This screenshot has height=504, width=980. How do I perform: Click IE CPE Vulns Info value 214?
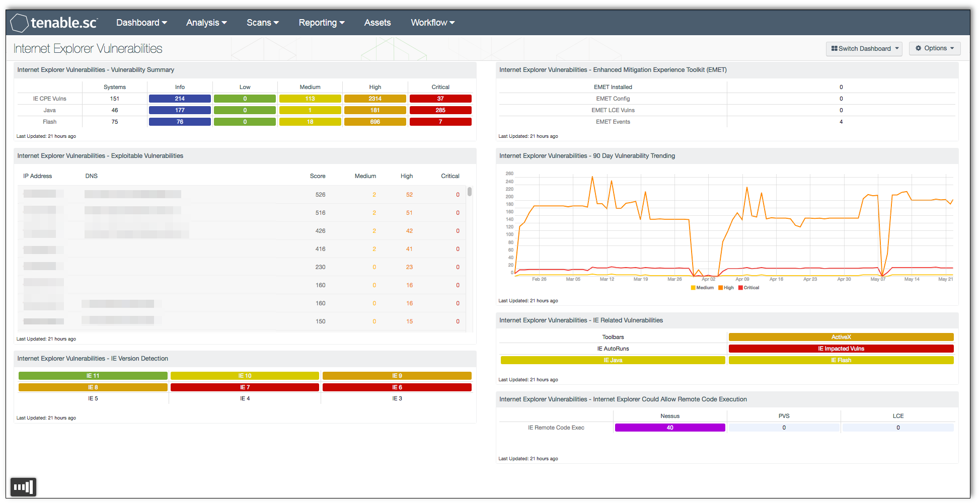coord(180,99)
